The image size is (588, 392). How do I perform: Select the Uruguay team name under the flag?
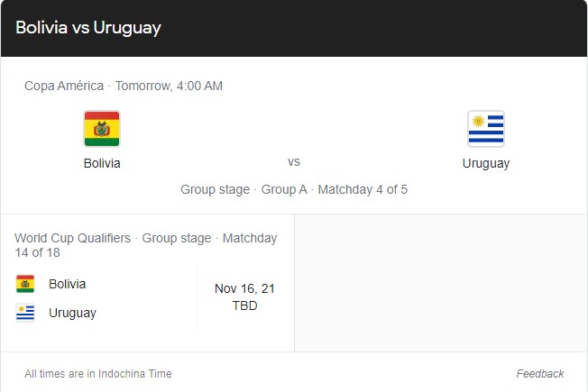pyautogui.click(x=486, y=164)
